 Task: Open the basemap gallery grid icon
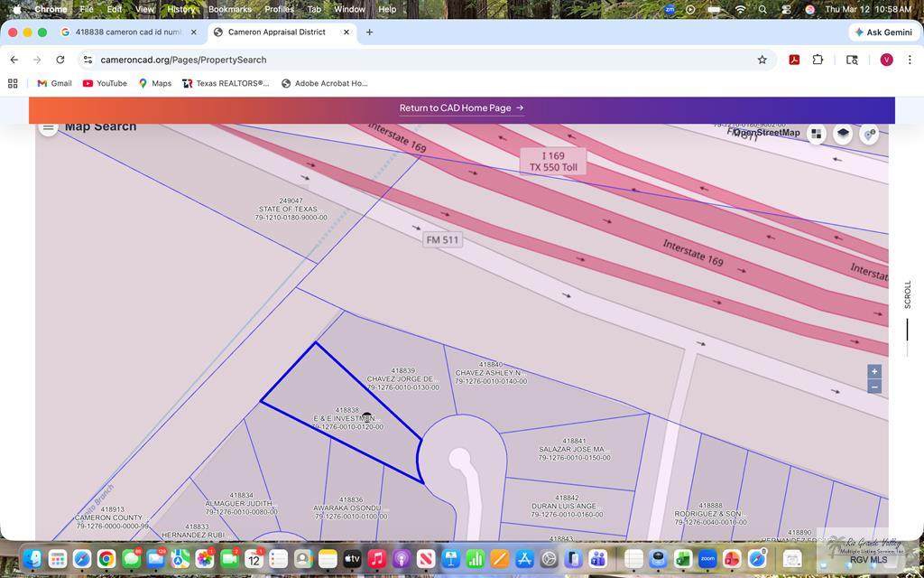pos(816,134)
